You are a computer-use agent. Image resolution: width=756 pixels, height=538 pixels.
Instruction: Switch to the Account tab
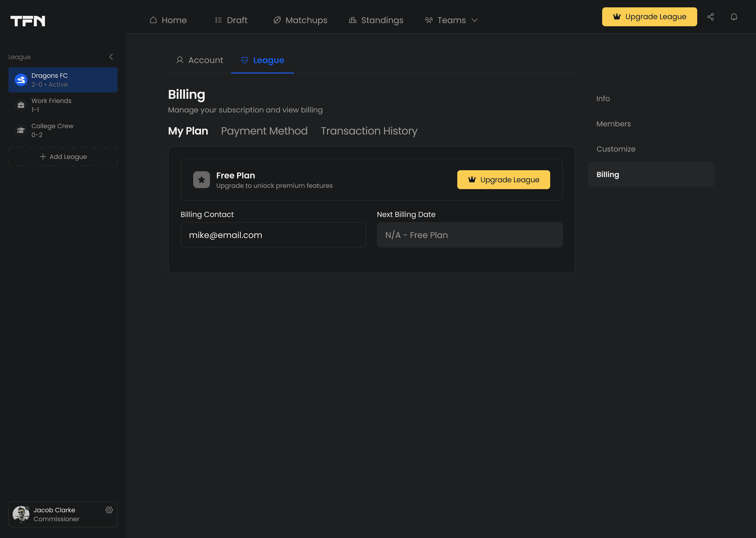click(x=199, y=60)
